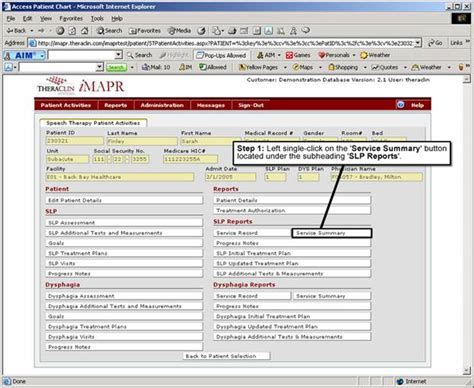This screenshot has height=388, width=474.
Task: Open Quotes toolbar button
Action: pos(385,67)
